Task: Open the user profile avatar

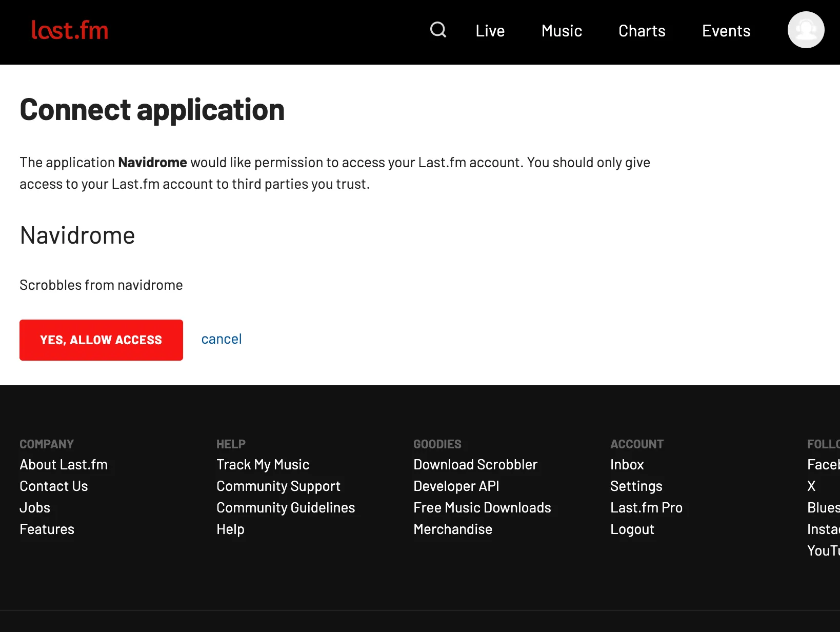Action: [x=806, y=30]
